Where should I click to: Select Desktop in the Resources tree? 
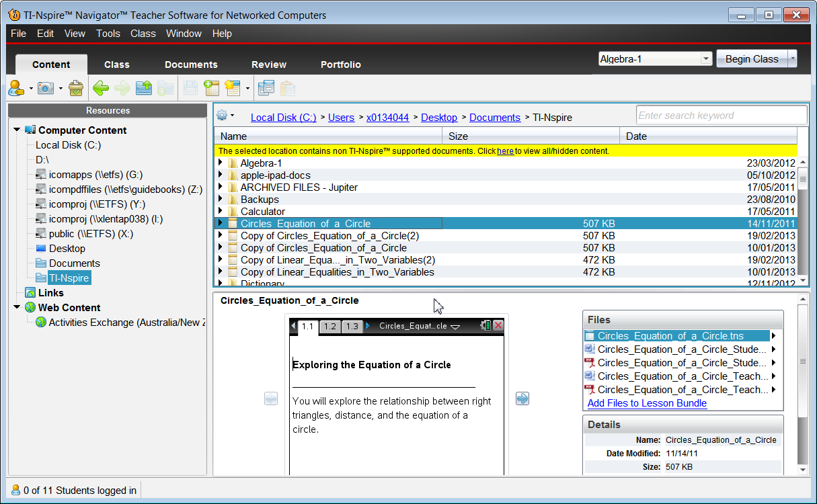click(67, 249)
